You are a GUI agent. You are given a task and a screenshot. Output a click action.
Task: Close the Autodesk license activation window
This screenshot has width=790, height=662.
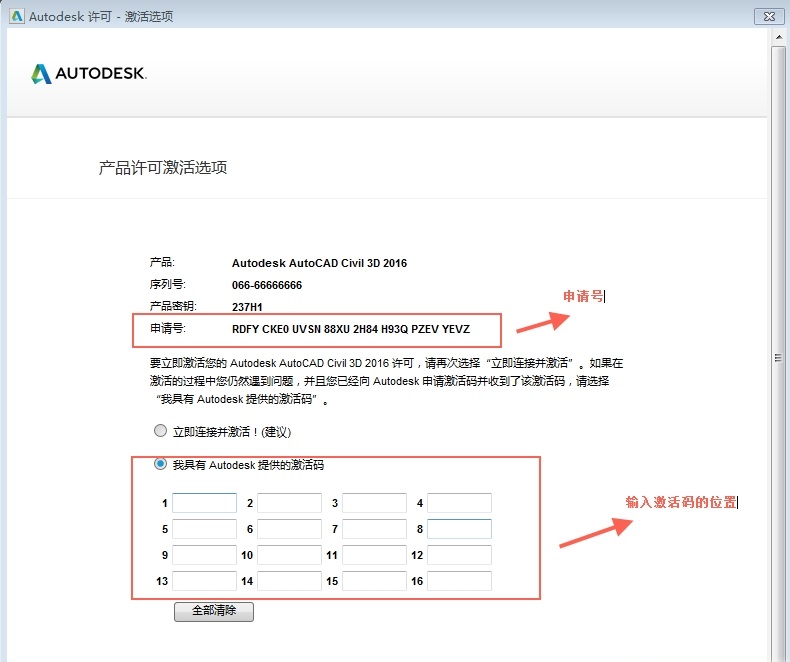tap(769, 16)
